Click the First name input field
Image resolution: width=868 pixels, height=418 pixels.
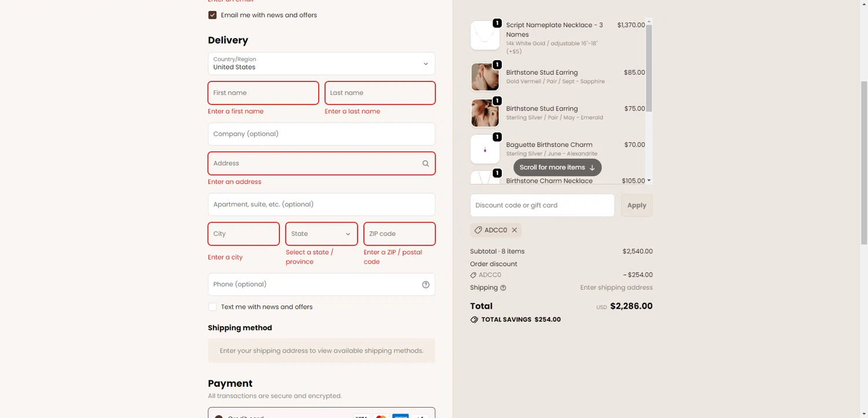tap(263, 93)
